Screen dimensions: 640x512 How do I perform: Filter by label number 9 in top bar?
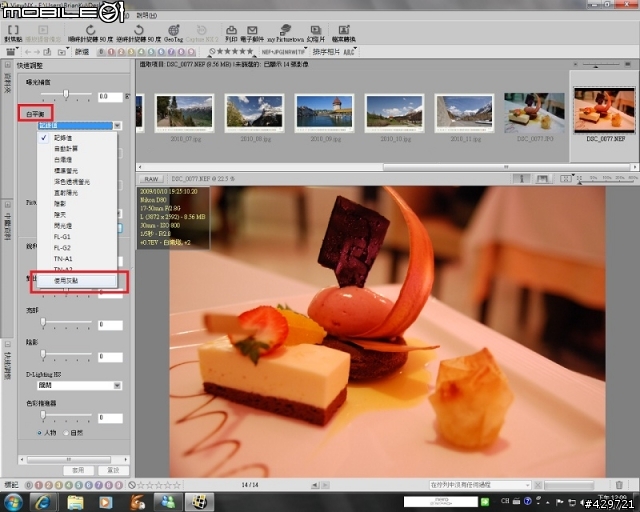click(x=191, y=52)
